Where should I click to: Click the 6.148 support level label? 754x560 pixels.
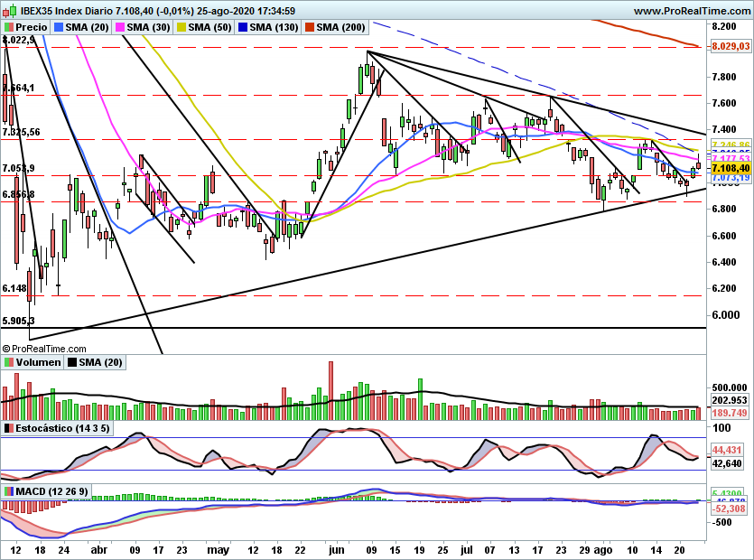coord(14,289)
